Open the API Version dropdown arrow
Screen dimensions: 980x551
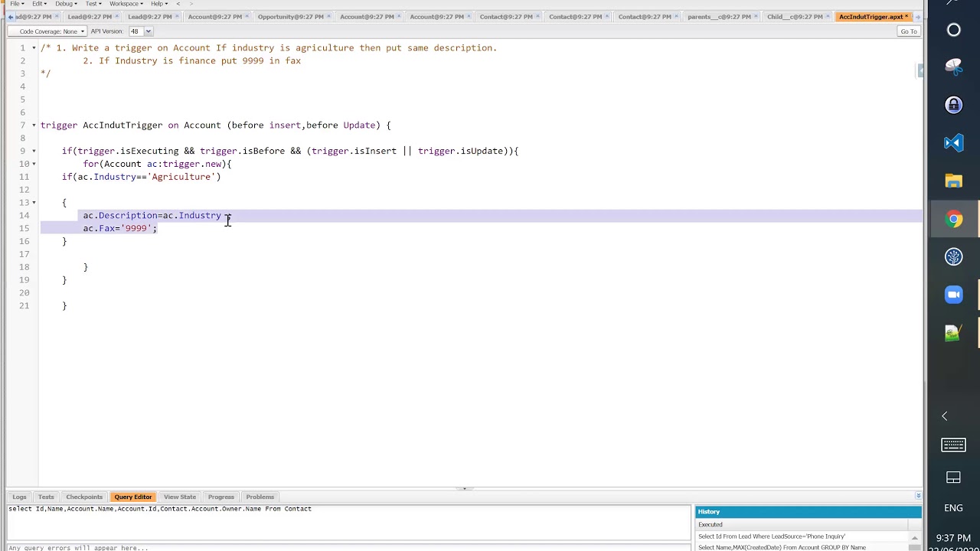148,31
